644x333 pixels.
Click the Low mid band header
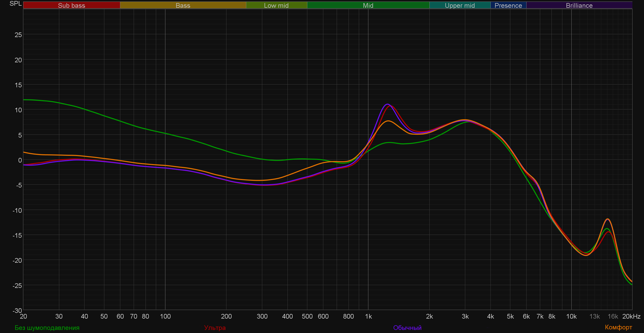276,5
